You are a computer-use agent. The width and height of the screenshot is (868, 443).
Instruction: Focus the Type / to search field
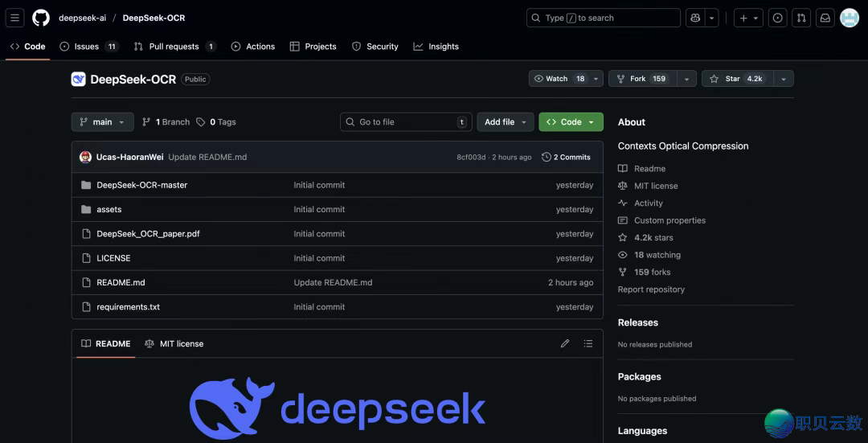pyautogui.click(x=604, y=18)
